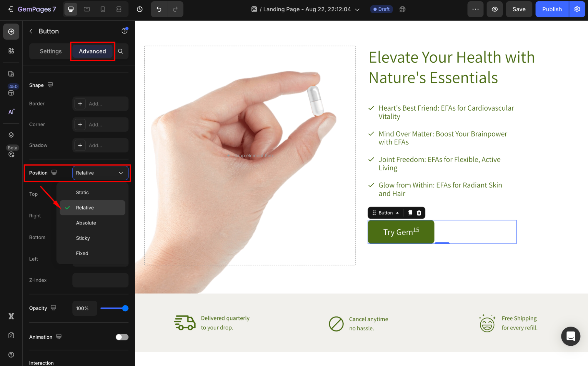Click the Publish button
The height and width of the screenshot is (366, 588).
[552, 9]
